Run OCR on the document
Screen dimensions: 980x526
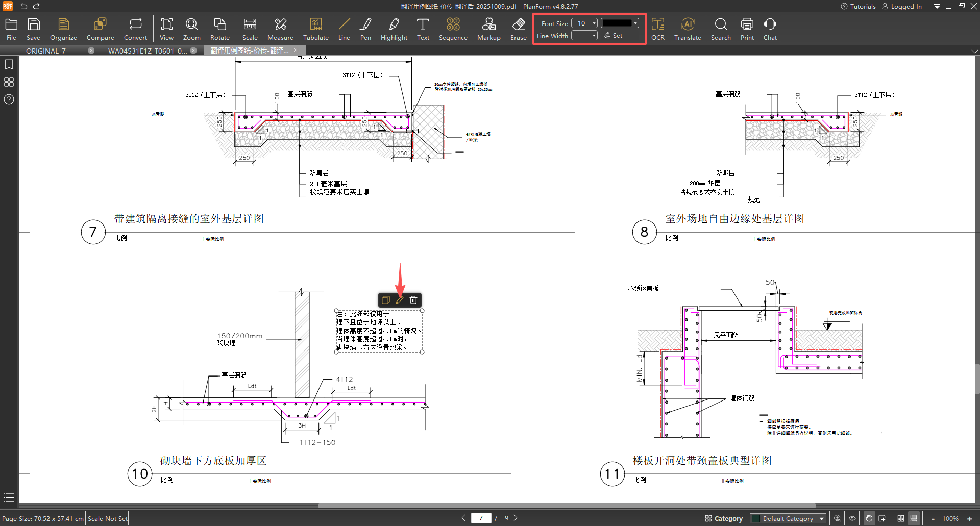657,29
